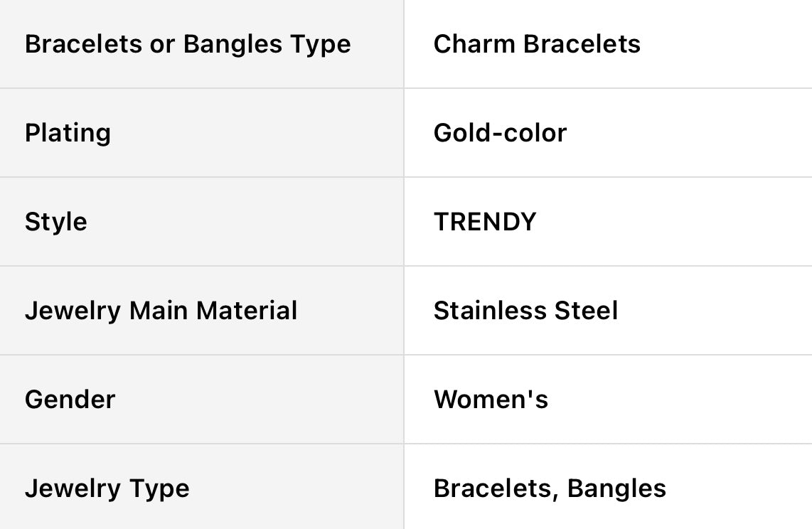
Task: Click the "Style" attribute label
Action: coord(55,222)
